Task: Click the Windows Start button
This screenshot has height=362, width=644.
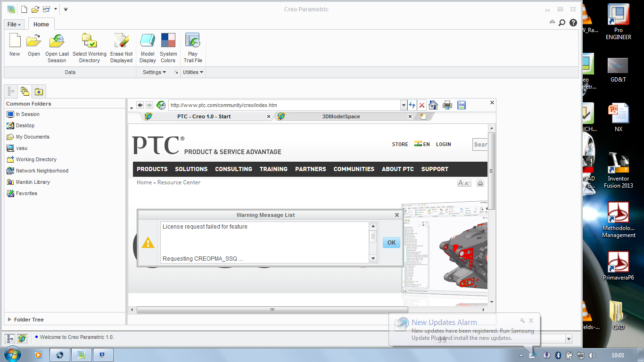Action: [12, 354]
